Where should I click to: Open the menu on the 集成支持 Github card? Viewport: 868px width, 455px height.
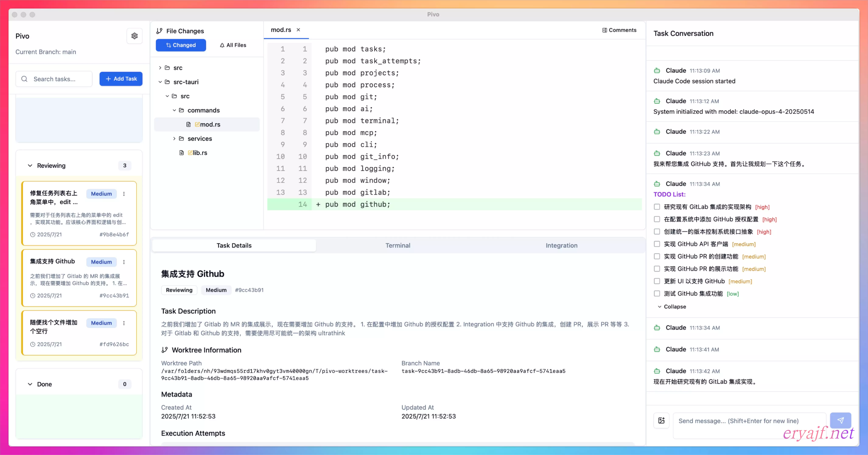(x=124, y=262)
